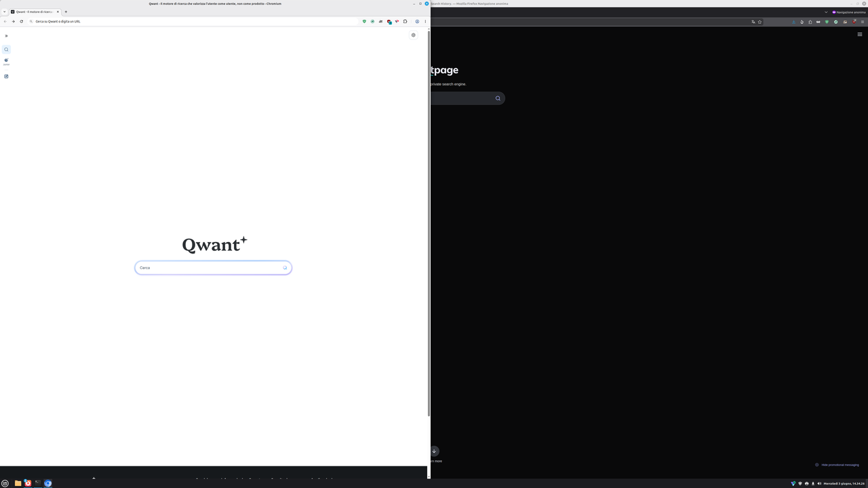The height and width of the screenshot is (488, 868).
Task: Open Chromium profile avatar
Action: [417, 21]
